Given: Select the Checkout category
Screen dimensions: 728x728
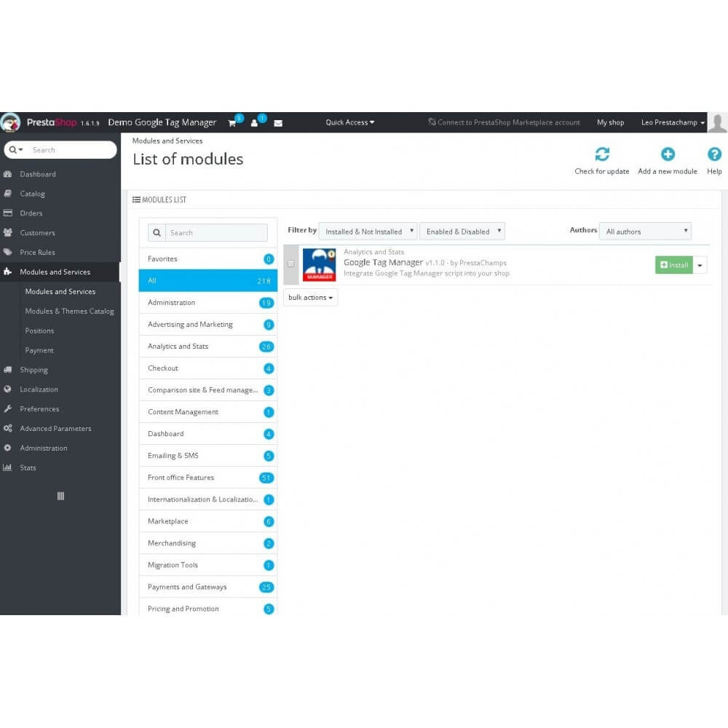Looking at the screenshot, I should [x=208, y=368].
